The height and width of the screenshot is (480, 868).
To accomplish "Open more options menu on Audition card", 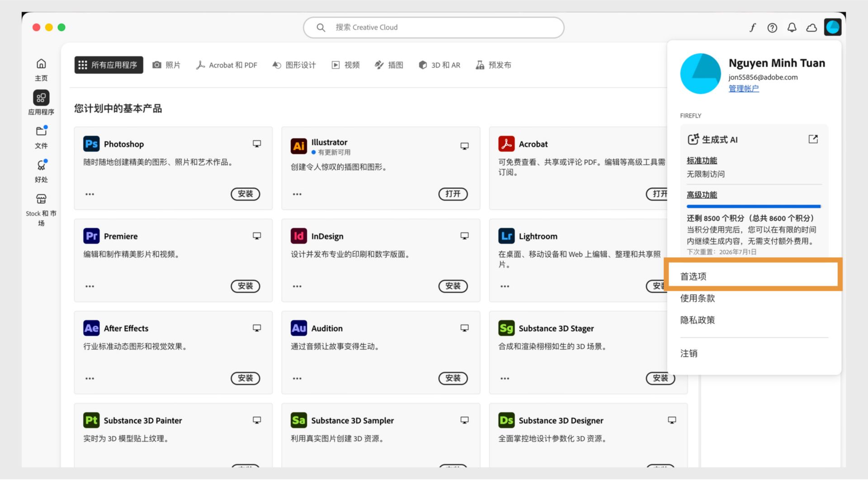I will click(x=297, y=379).
